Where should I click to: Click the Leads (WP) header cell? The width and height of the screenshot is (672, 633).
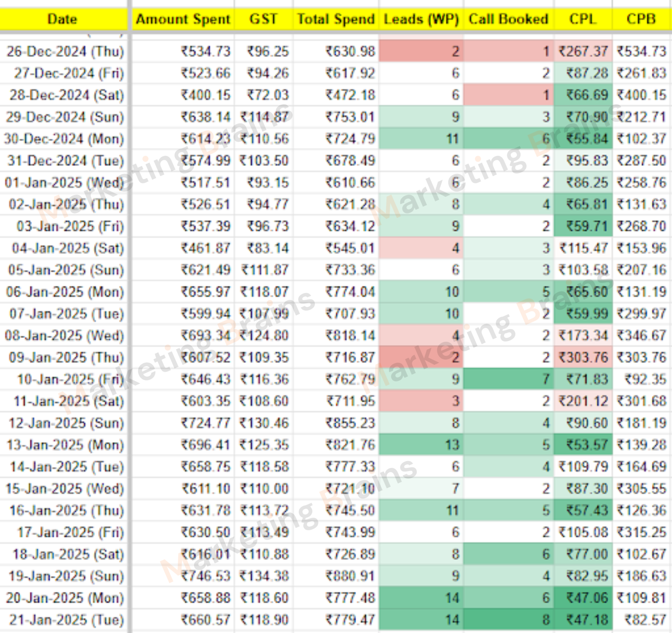421,19
